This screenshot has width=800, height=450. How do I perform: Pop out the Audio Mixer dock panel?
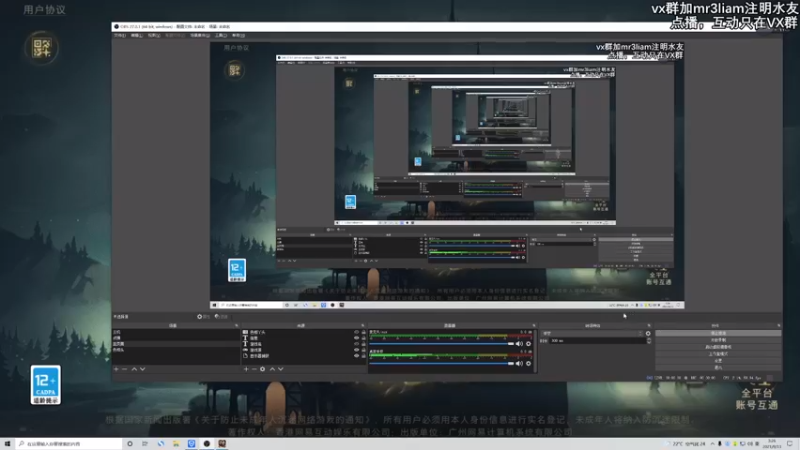point(534,326)
